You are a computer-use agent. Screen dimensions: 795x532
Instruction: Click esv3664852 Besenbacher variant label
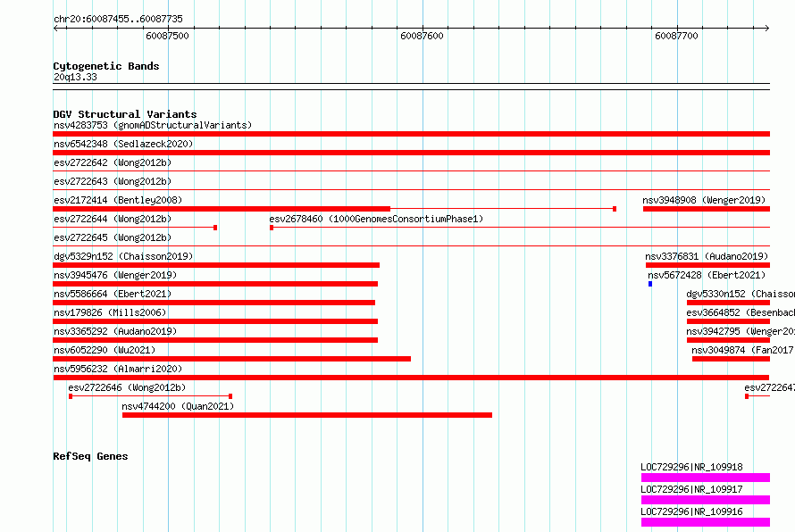pyautogui.click(x=741, y=312)
